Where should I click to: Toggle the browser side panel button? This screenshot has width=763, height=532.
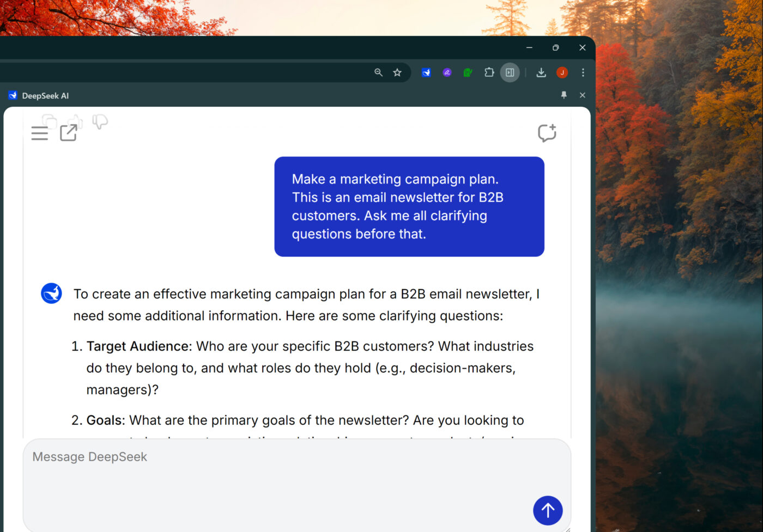(510, 72)
